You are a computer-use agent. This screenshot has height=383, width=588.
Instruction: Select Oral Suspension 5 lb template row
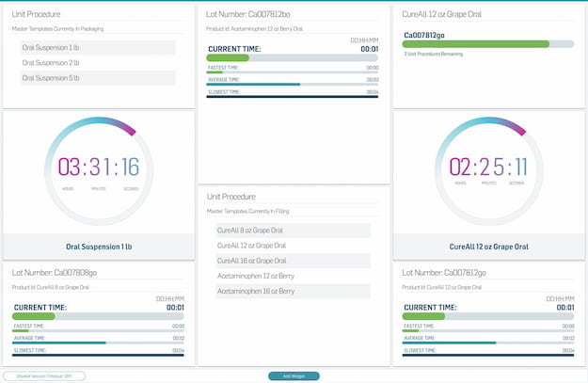pos(98,78)
